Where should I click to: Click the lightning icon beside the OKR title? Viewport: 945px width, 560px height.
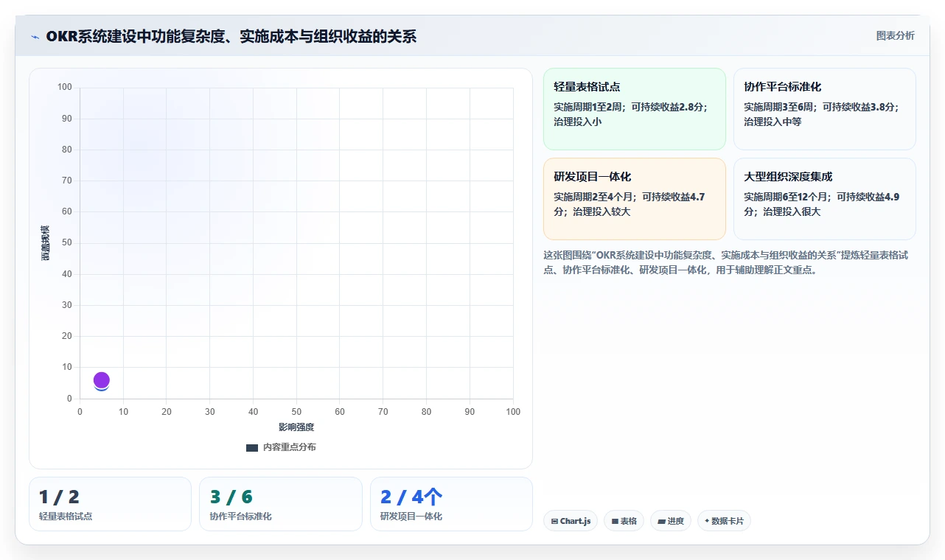pyautogui.click(x=35, y=37)
